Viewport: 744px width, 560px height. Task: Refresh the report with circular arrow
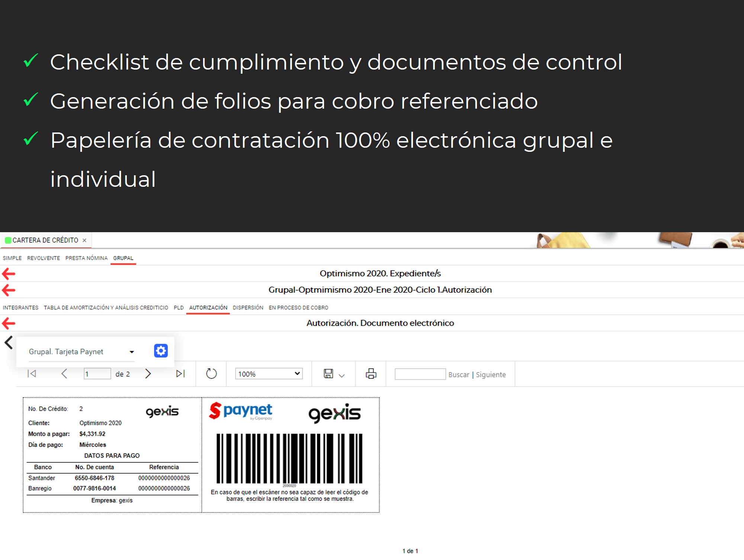tap(211, 374)
